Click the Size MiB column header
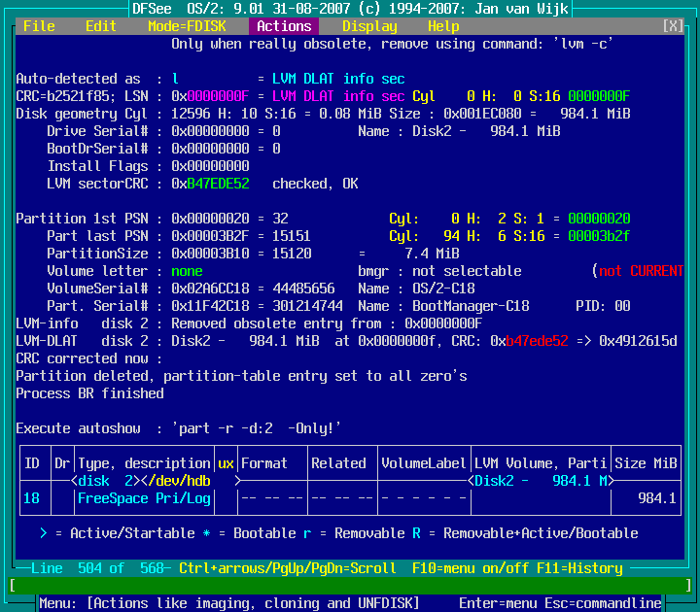Viewport: 700px width, 612px height. 646,463
